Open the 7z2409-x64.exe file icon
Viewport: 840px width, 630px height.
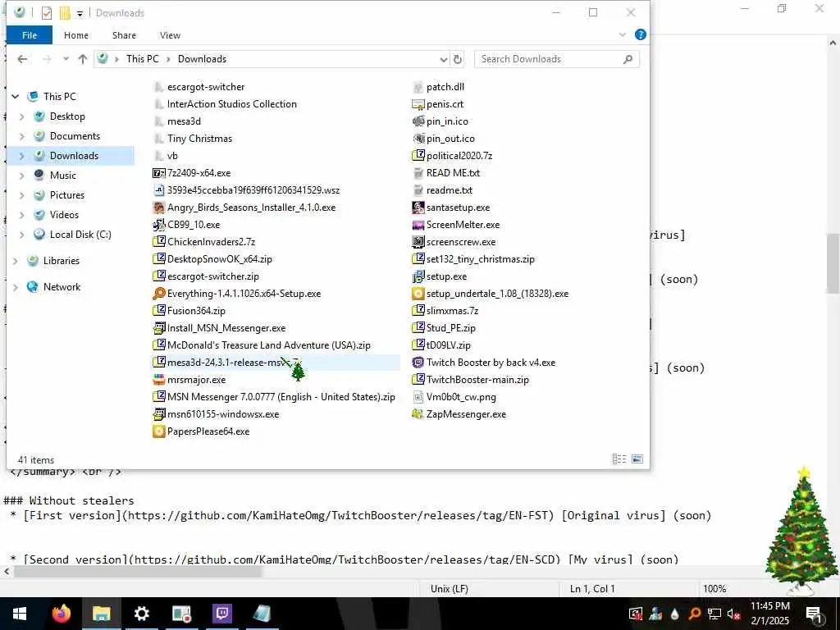(158, 173)
